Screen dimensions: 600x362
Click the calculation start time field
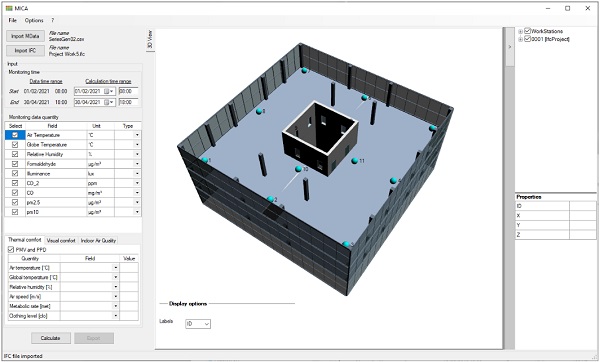click(x=128, y=91)
